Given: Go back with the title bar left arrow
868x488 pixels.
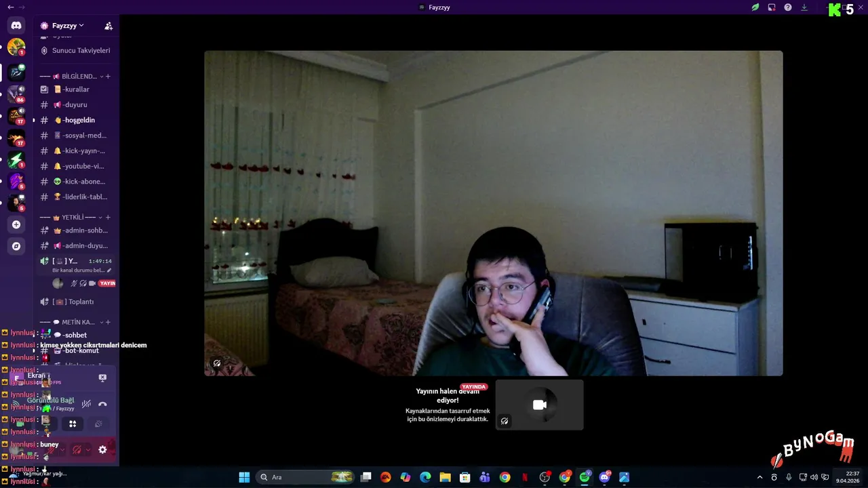Looking at the screenshot, I should [x=10, y=7].
